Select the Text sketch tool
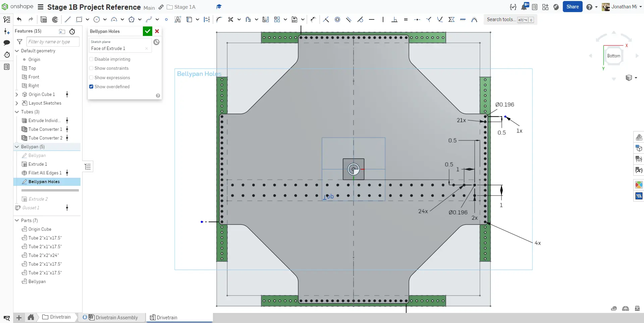644x323 pixels. [x=178, y=19]
